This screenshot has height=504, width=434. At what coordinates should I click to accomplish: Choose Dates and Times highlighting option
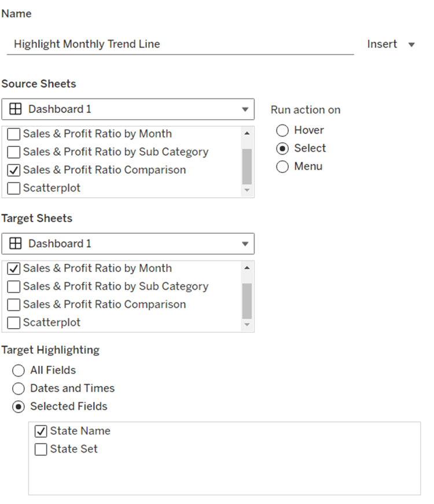pyautogui.click(x=19, y=389)
